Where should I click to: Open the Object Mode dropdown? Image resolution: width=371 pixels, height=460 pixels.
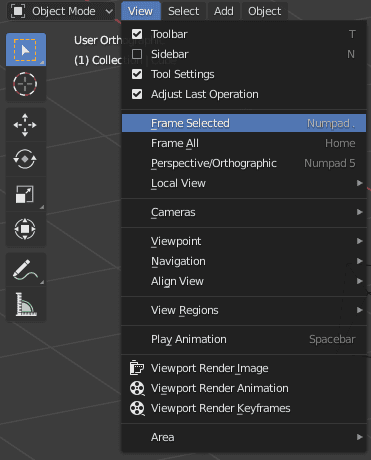[61, 11]
